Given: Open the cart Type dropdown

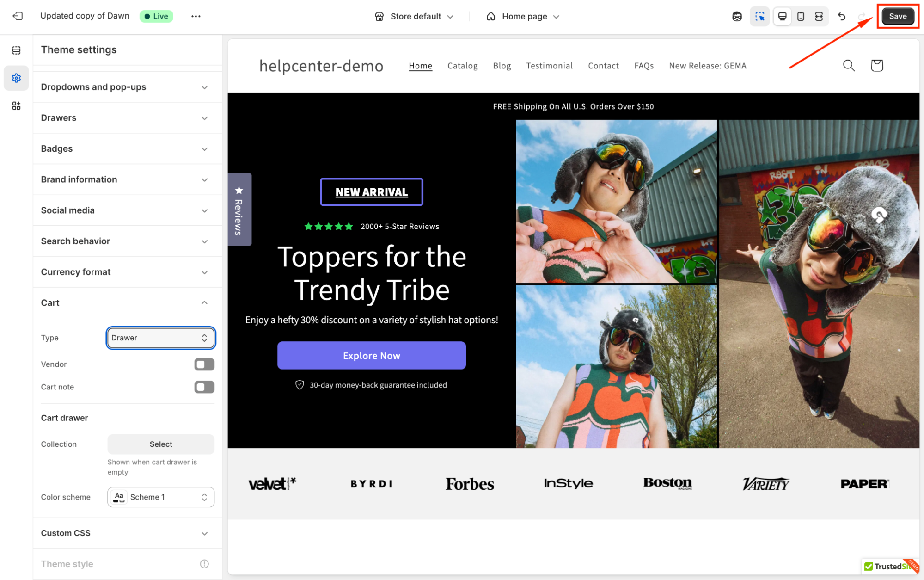Looking at the screenshot, I should coord(160,338).
